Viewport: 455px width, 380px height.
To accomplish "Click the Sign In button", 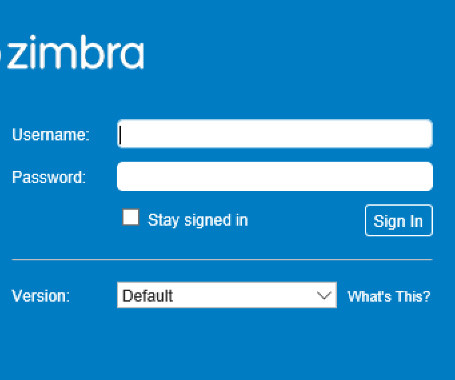I will tap(399, 220).
